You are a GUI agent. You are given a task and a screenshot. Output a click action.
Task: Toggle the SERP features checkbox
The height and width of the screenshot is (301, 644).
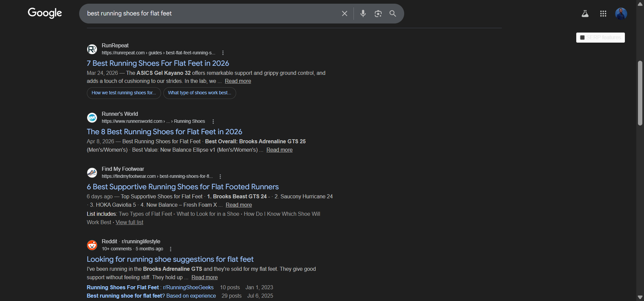point(582,38)
